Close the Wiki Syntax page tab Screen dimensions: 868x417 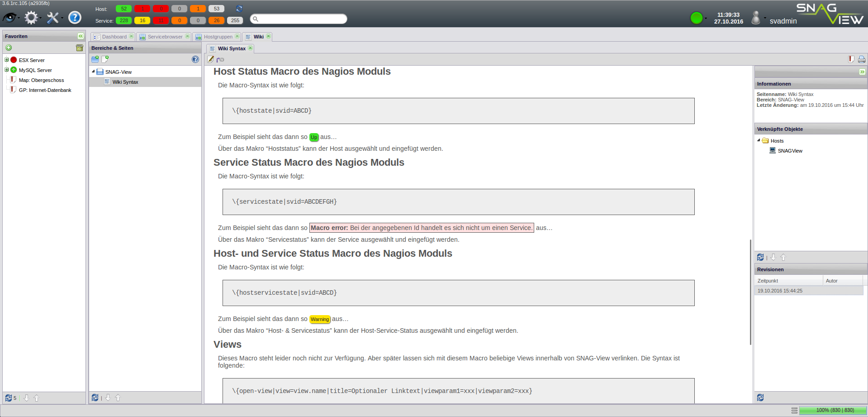pyautogui.click(x=250, y=48)
